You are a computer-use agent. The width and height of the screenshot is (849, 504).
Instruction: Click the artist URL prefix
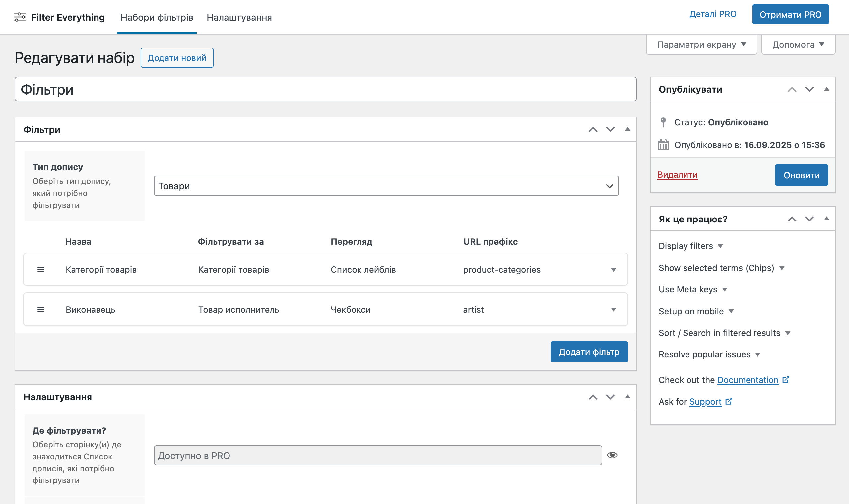coord(473,309)
